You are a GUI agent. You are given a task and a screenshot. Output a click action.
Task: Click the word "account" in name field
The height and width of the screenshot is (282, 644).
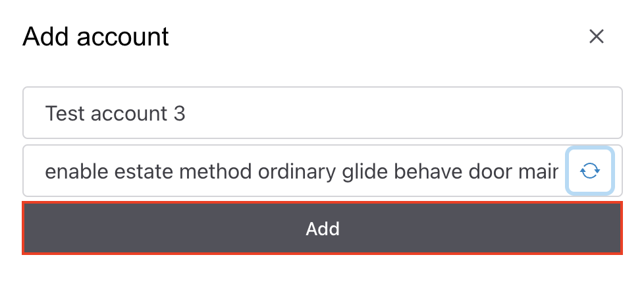130,113
